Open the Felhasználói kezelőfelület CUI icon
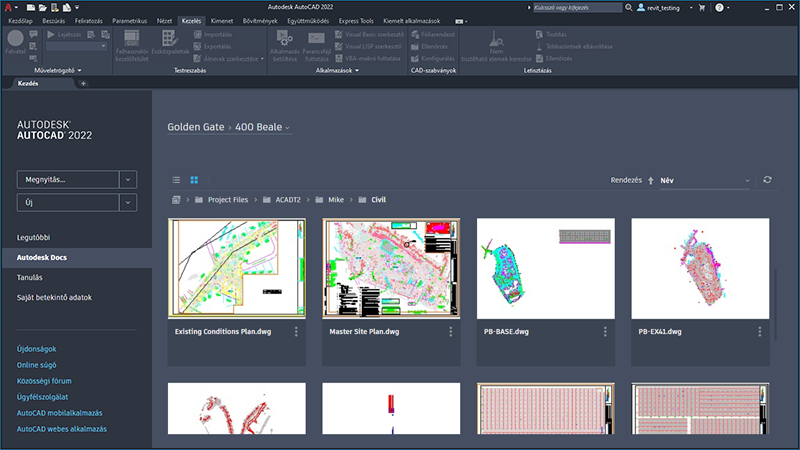The image size is (800, 450). 132,38
